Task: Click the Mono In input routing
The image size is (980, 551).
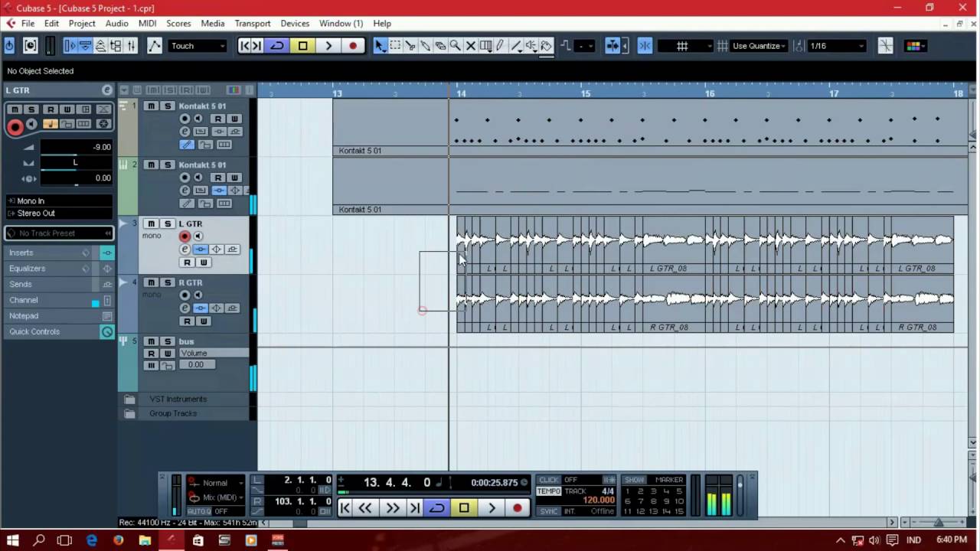Action: [58, 201]
